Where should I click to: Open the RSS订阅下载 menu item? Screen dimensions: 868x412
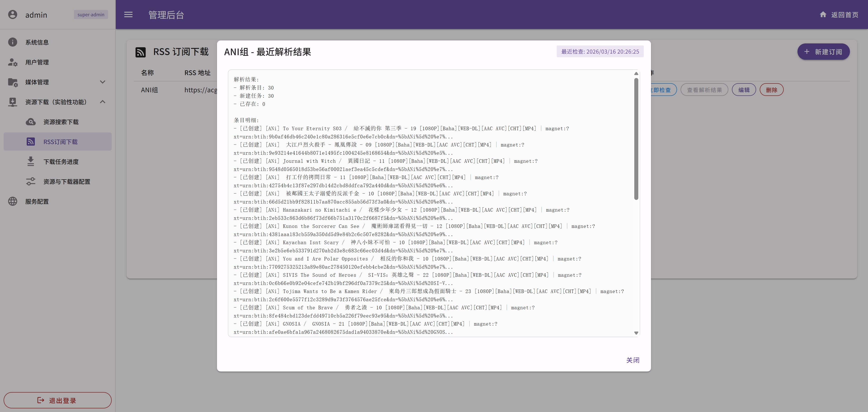click(x=60, y=142)
